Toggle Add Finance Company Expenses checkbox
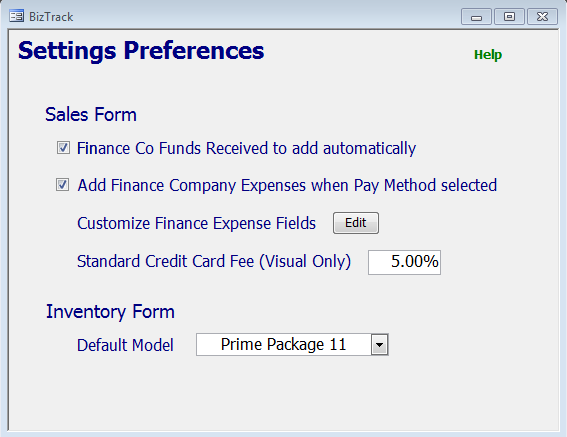Screen dimensions: 567x437 (63, 184)
